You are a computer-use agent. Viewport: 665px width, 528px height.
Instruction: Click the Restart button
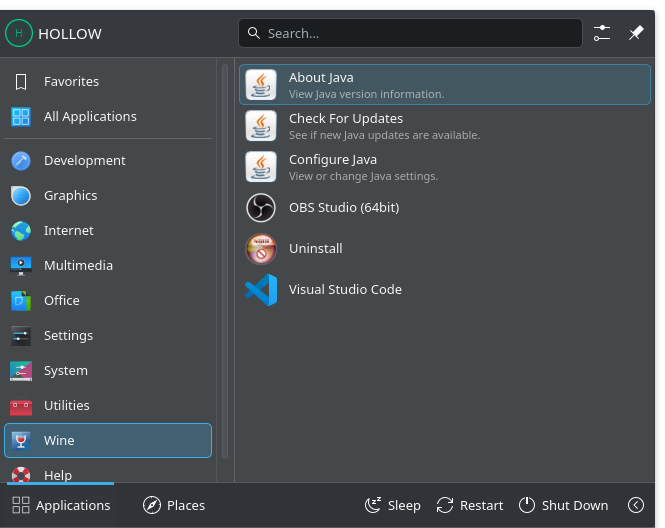(x=470, y=505)
